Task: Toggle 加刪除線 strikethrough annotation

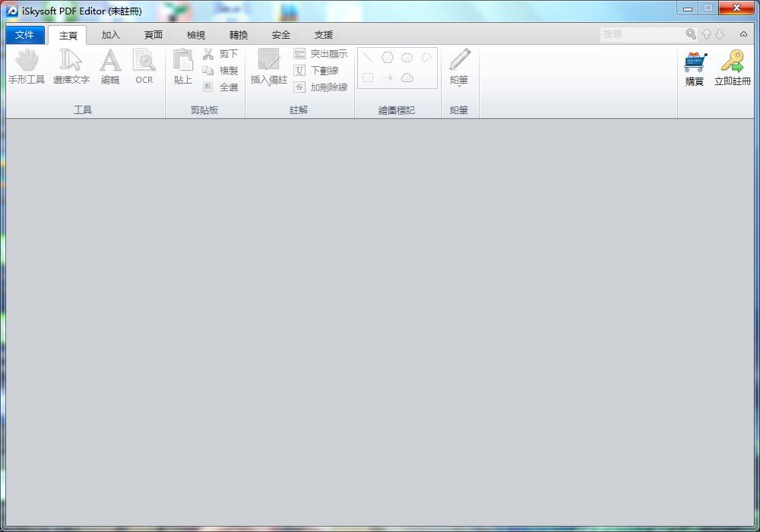Action: (x=320, y=87)
